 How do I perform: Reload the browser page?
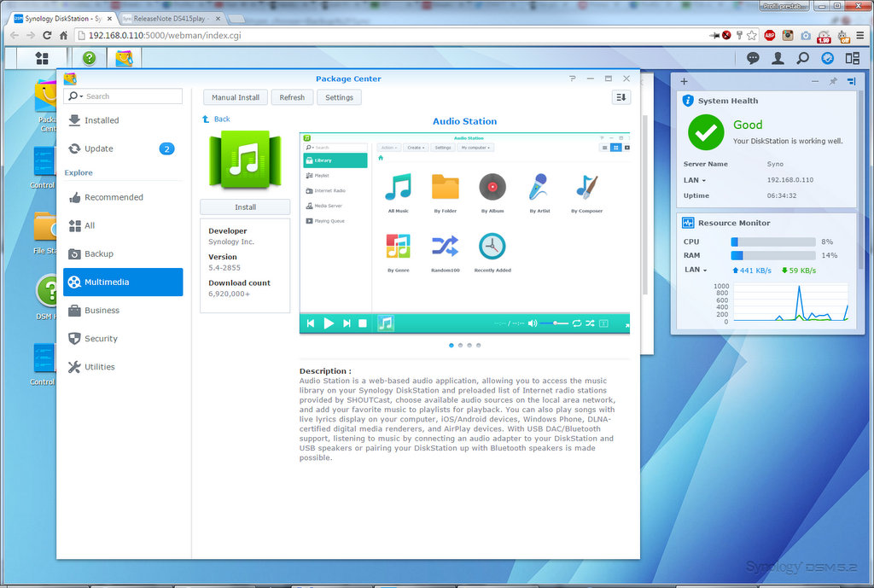48,35
